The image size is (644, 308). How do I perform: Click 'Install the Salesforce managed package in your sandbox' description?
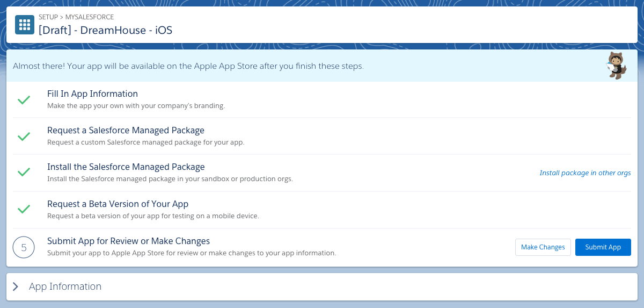coord(170,179)
